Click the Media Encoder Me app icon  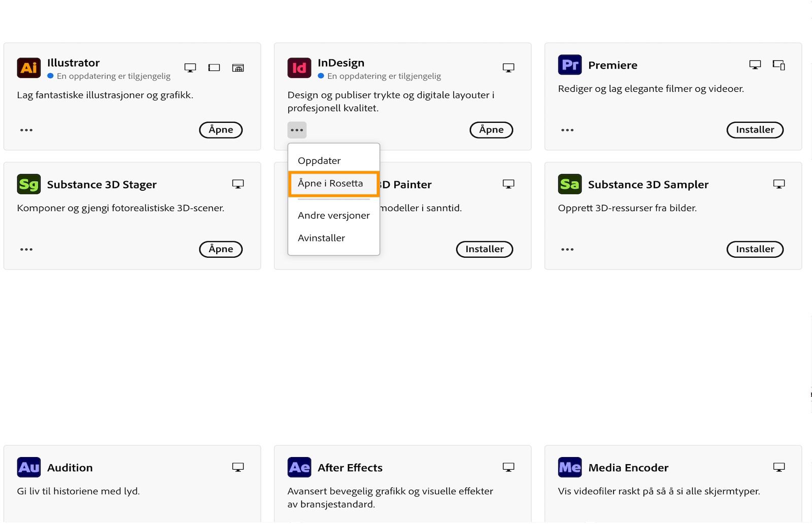coord(570,467)
